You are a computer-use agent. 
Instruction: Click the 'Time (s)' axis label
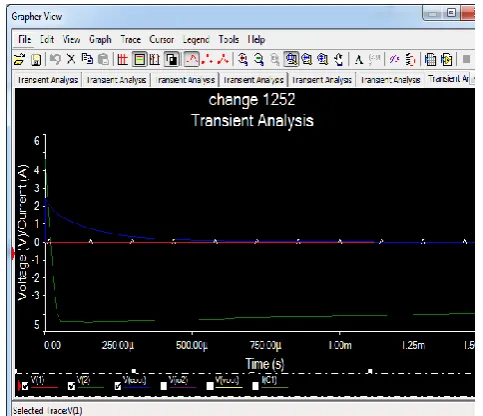click(265, 364)
